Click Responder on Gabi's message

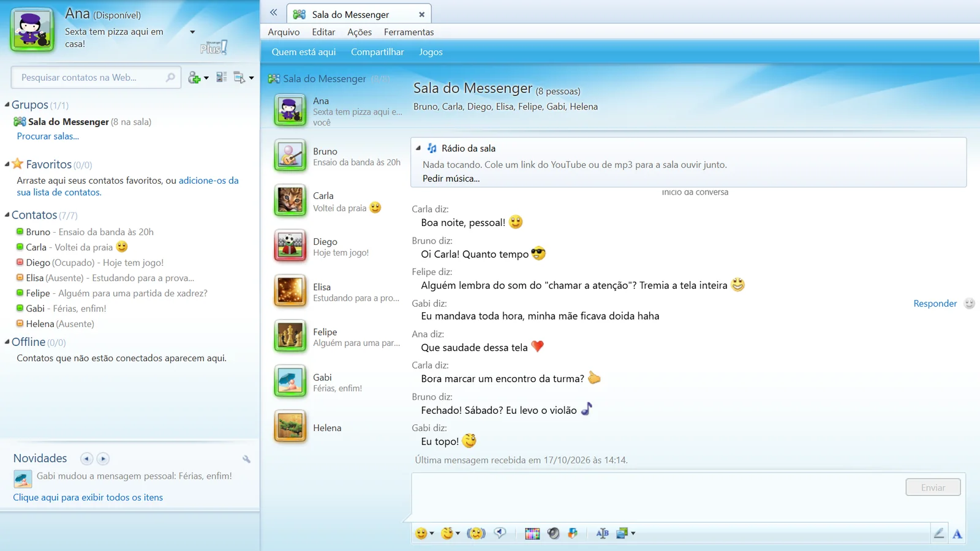click(935, 303)
